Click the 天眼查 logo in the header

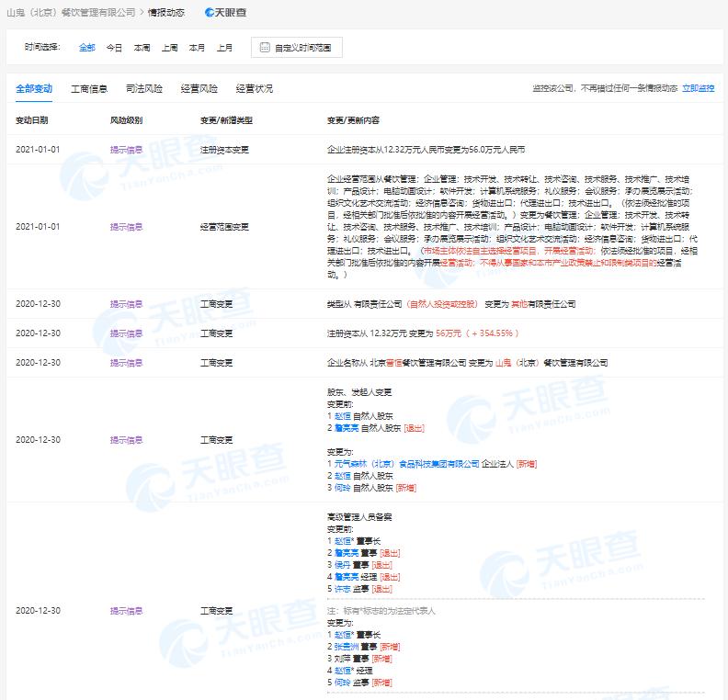pos(224,13)
